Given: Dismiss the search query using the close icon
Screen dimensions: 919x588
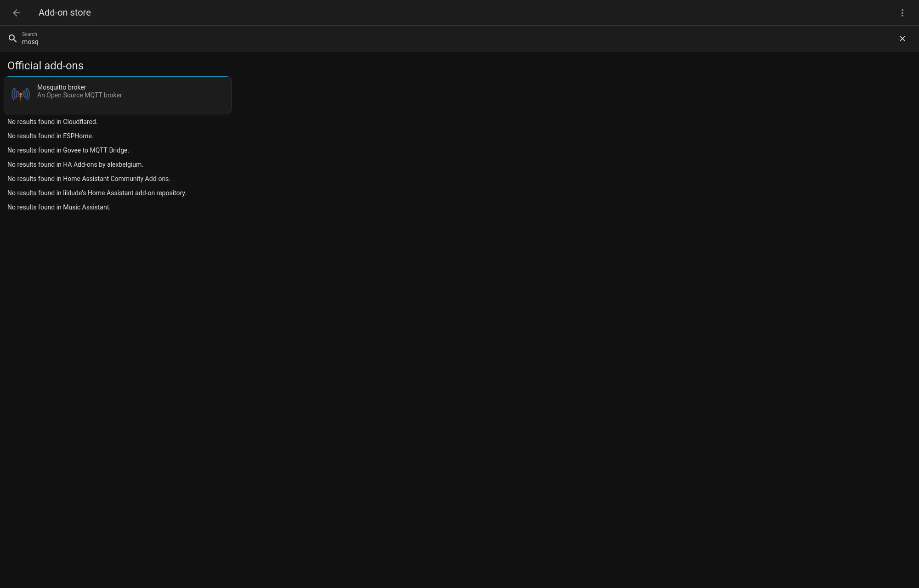Looking at the screenshot, I should [x=902, y=39].
